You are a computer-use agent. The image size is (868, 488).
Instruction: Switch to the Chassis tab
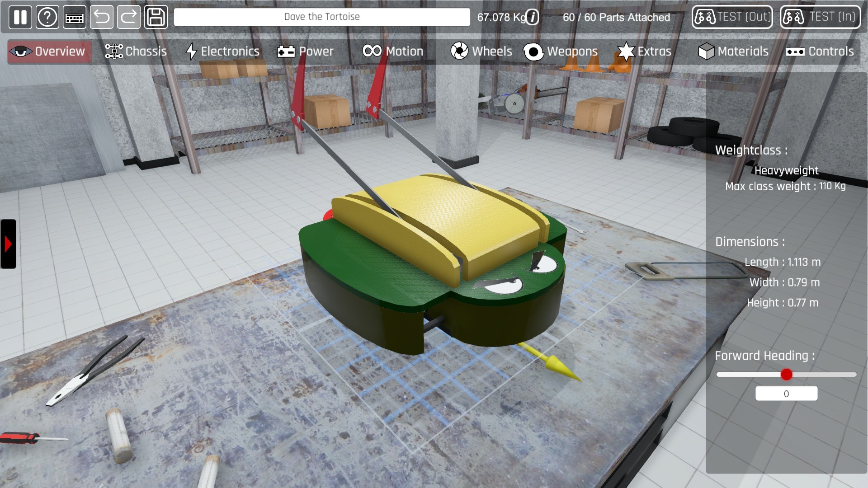pos(136,52)
